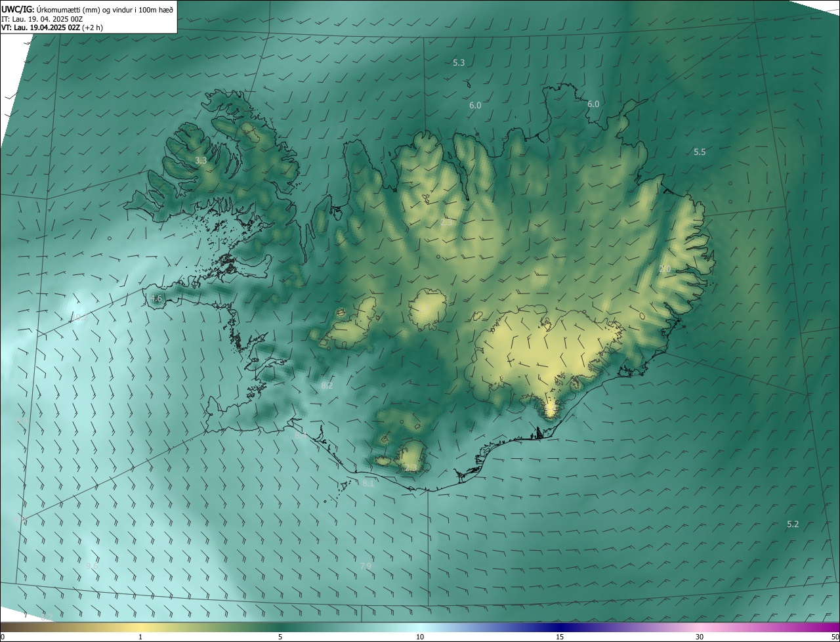Click the 5.5 value off the northeast coast
This screenshot has height=642, width=840.
coord(700,152)
